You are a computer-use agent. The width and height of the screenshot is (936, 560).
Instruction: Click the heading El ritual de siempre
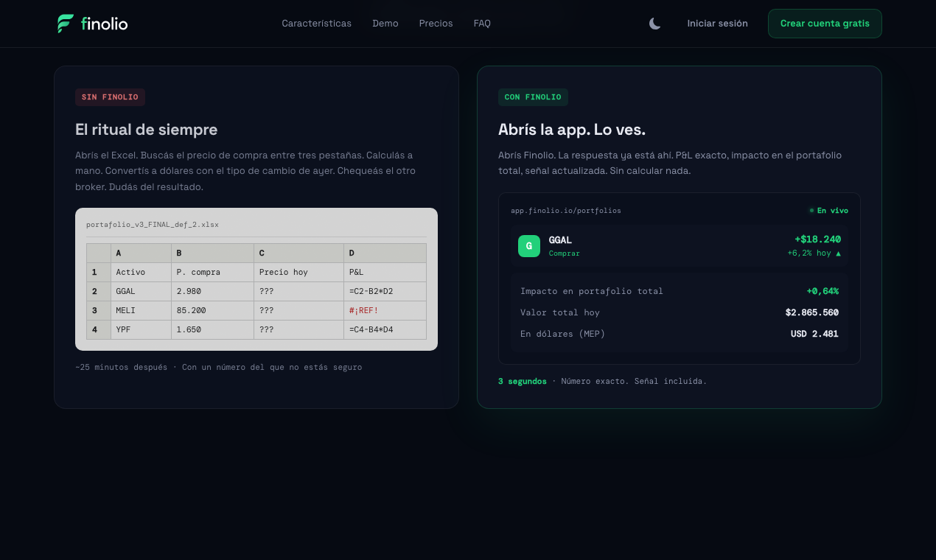146,130
